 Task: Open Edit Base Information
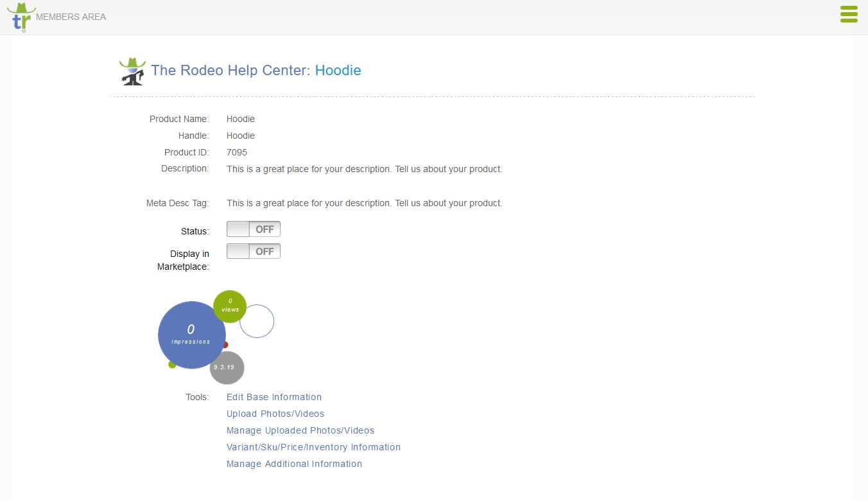[x=274, y=397]
